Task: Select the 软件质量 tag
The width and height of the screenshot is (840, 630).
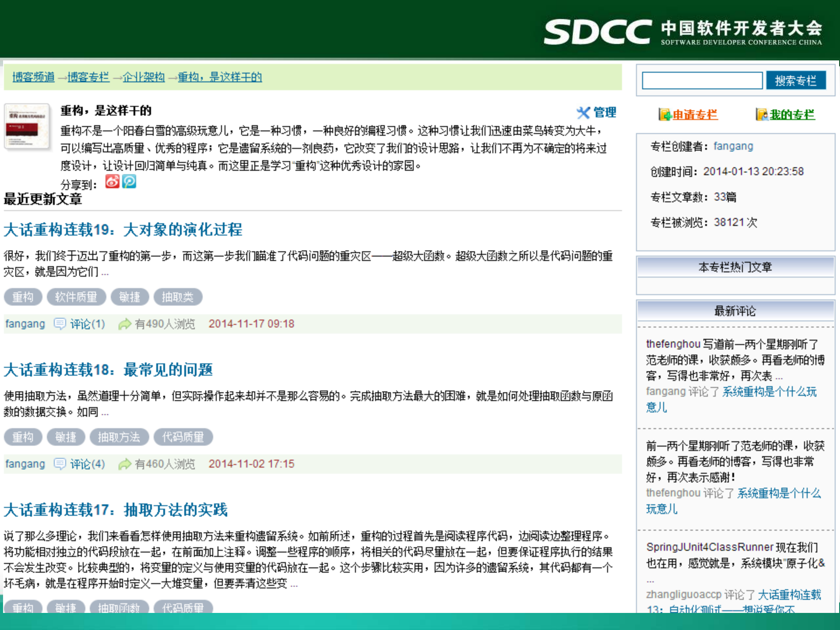Action: point(76,297)
